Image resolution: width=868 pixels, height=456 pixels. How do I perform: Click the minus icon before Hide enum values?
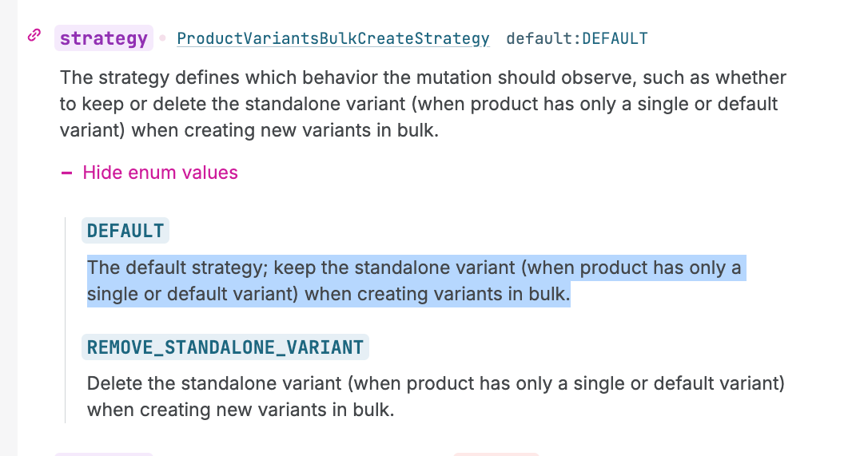(x=67, y=172)
